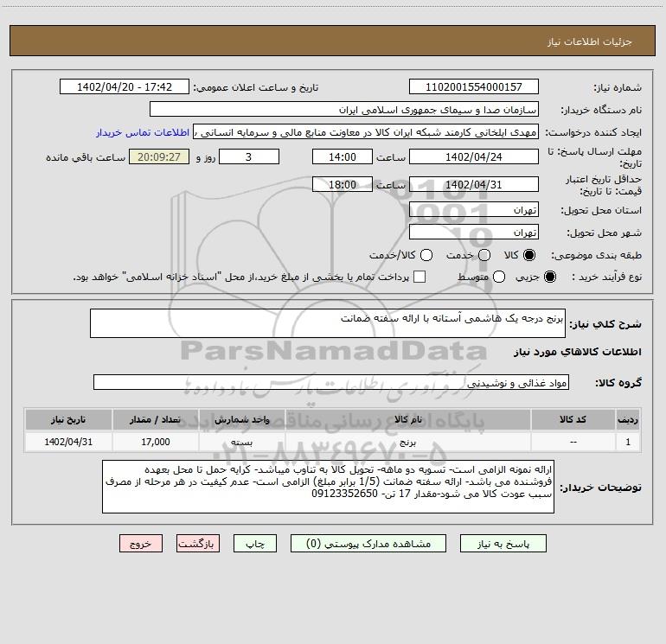Click the need number field 1102001554000157

[474, 86]
